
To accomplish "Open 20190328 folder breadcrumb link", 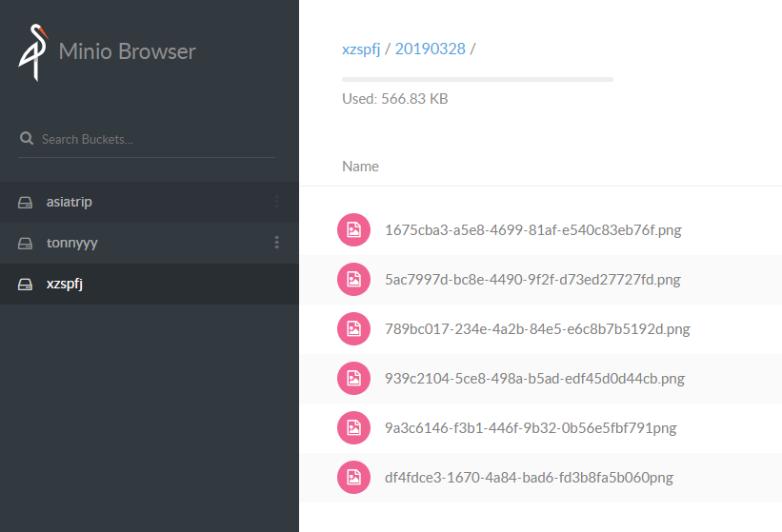I will [x=430, y=49].
